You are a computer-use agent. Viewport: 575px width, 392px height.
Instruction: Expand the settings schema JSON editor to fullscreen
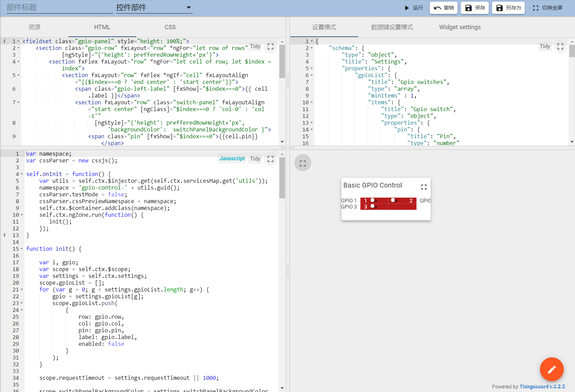point(560,47)
